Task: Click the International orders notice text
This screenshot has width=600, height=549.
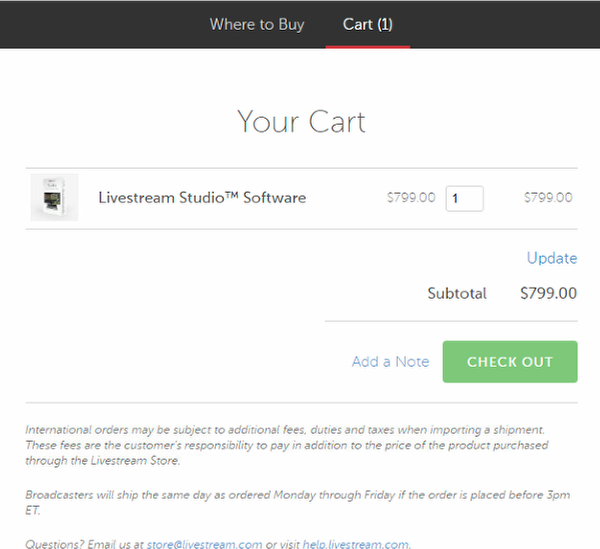Action: click(x=287, y=445)
